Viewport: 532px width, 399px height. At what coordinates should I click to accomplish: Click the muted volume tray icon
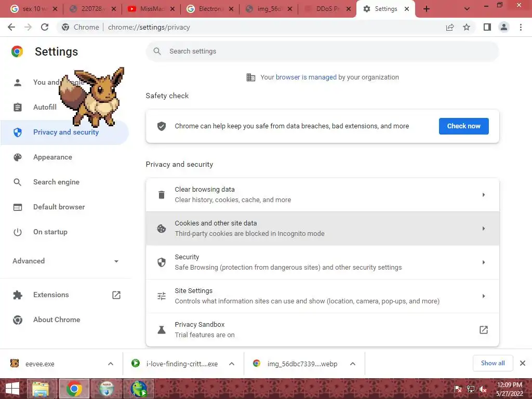(483, 389)
